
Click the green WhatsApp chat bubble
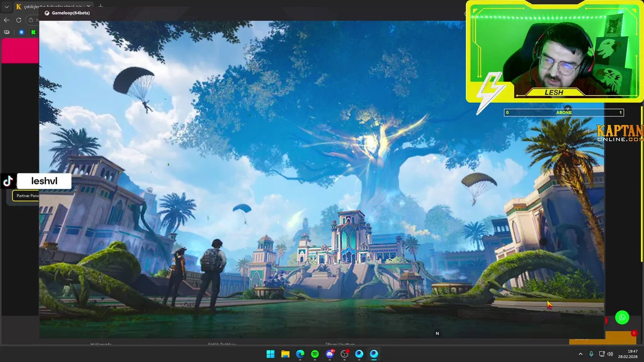pyautogui.click(x=622, y=317)
